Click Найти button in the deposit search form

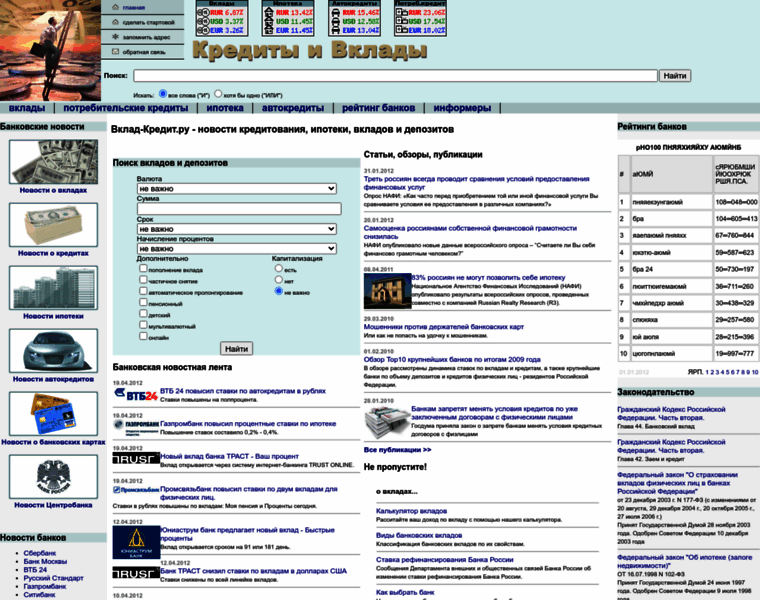pyautogui.click(x=237, y=348)
